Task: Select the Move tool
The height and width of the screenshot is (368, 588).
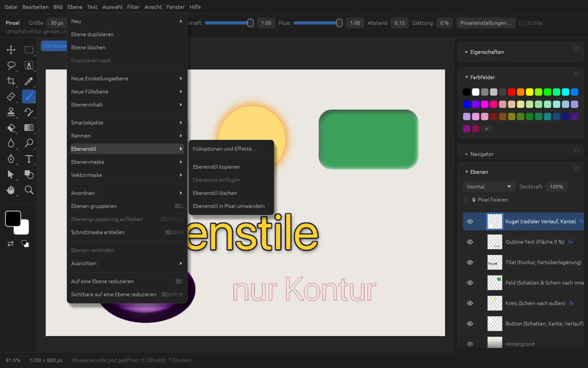Action: pos(11,50)
